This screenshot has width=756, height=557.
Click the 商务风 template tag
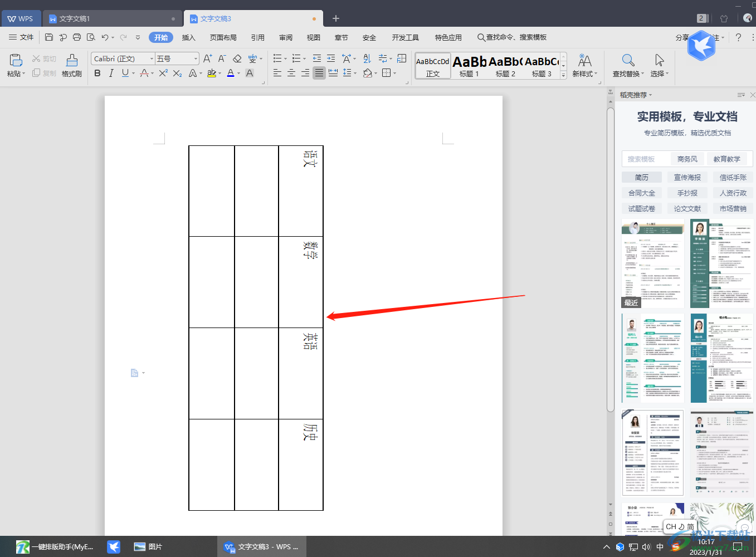(x=687, y=159)
